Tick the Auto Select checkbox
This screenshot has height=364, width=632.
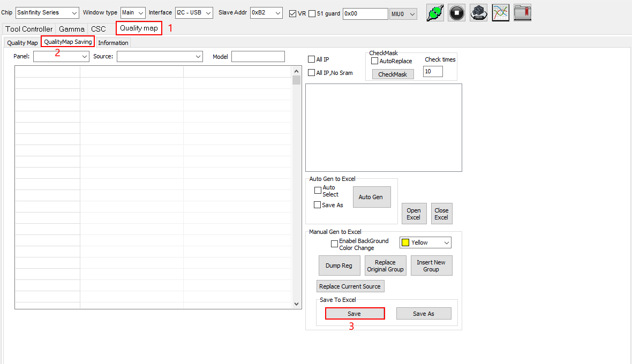(318, 190)
